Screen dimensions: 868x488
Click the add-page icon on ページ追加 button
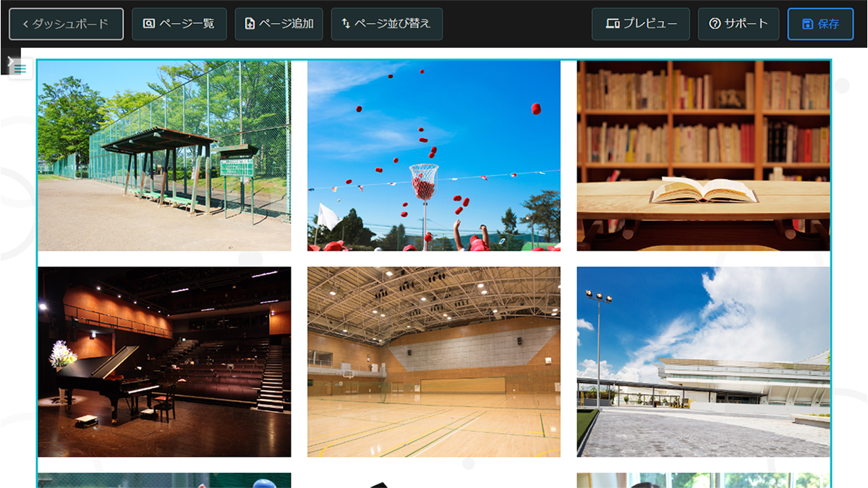click(250, 23)
